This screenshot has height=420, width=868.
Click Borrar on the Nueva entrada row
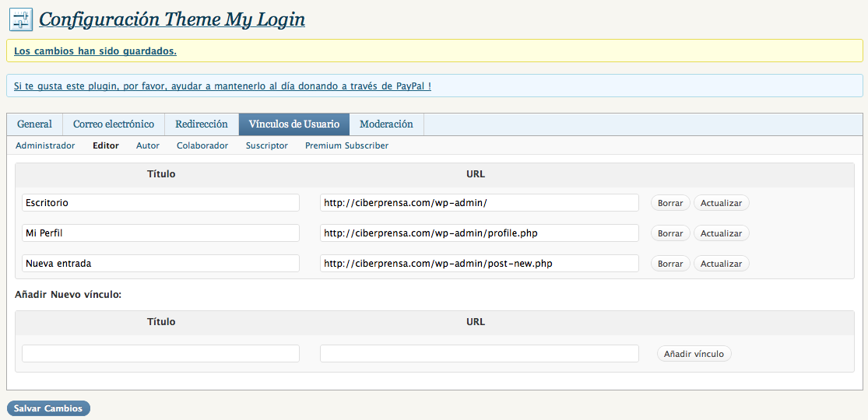point(669,264)
